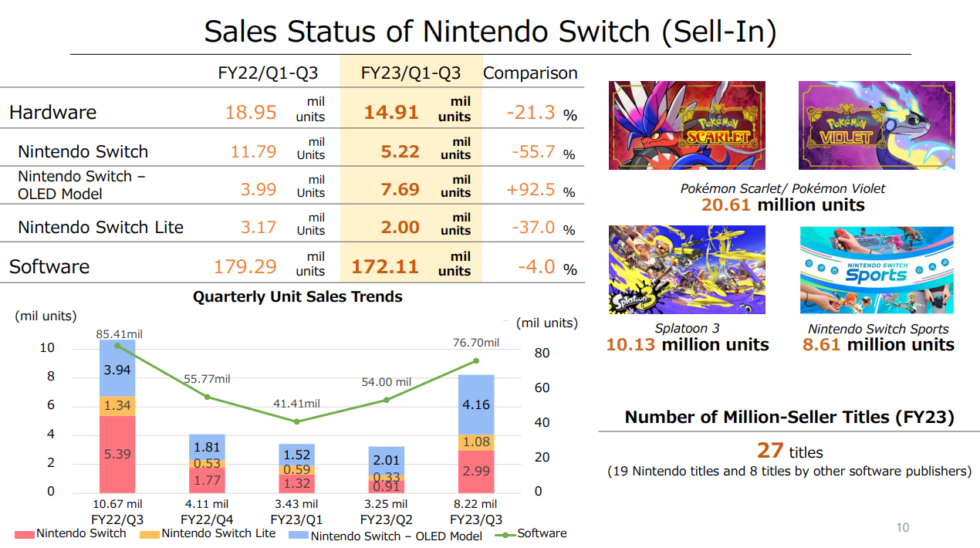Select the FY23/Q1-Q3 column header

411,73
